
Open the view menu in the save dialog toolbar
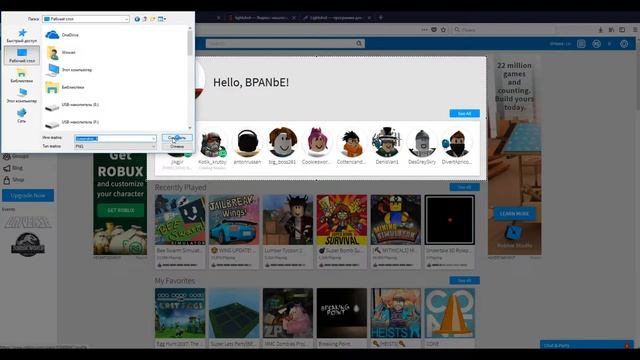[162, 19]
